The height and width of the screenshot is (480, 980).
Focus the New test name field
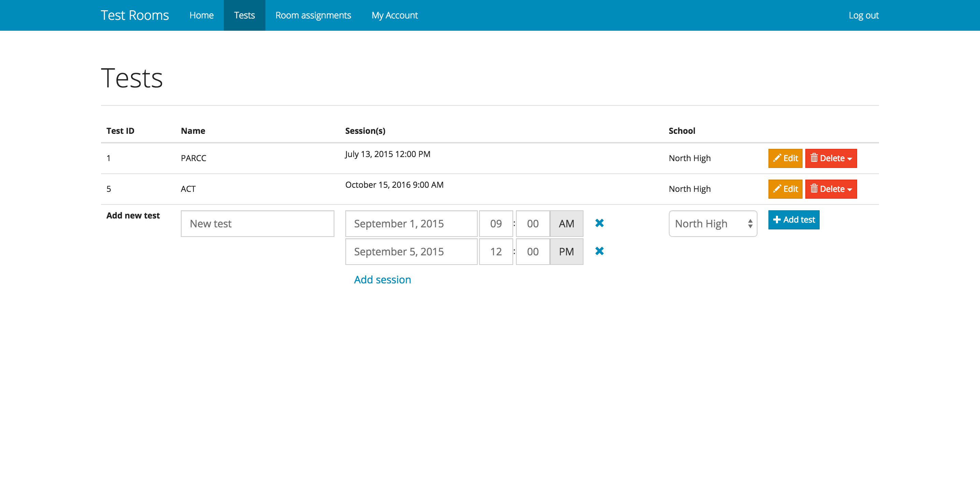pos(258,224)
